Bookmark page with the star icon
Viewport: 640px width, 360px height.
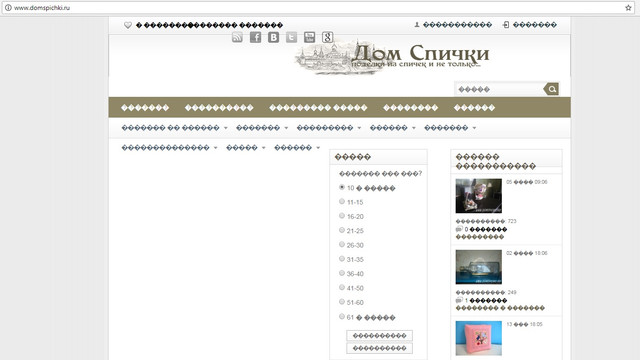coord(628,8)
